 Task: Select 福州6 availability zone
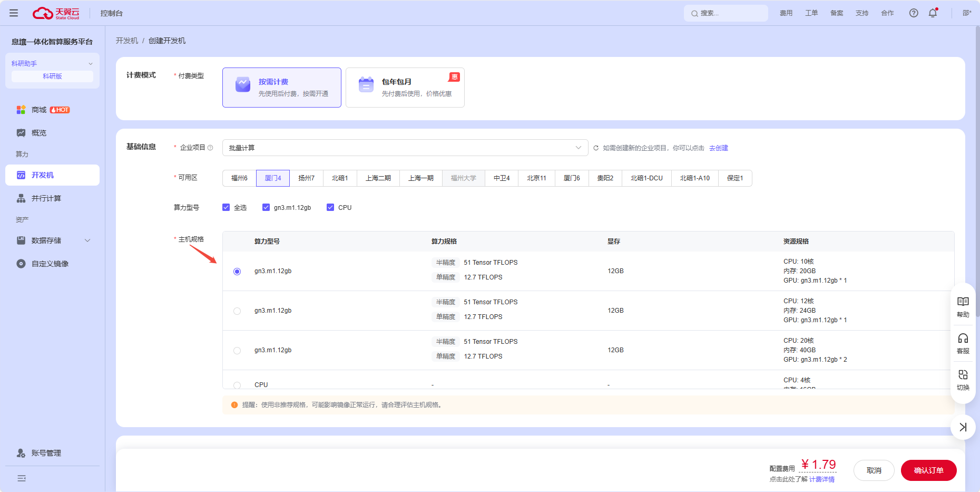pyautogui.click(x=239, y=178)
